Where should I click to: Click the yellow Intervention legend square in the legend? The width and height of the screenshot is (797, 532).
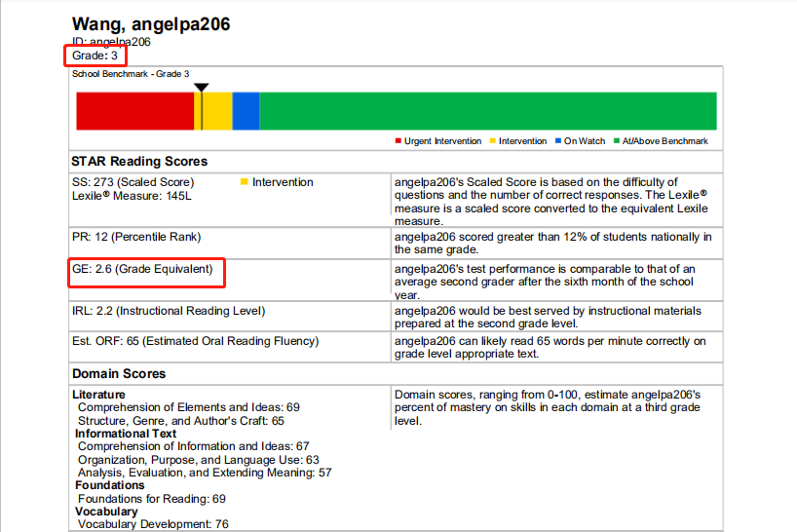tap(493, 140)
